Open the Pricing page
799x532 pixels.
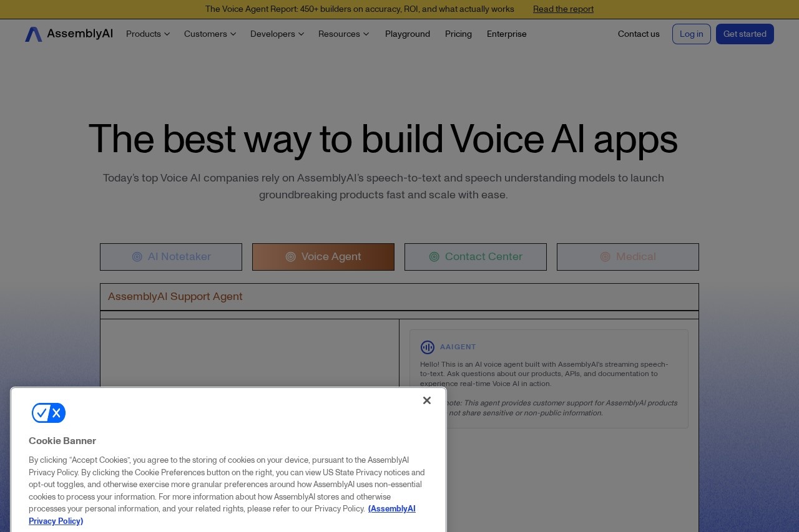pos(458,34)
